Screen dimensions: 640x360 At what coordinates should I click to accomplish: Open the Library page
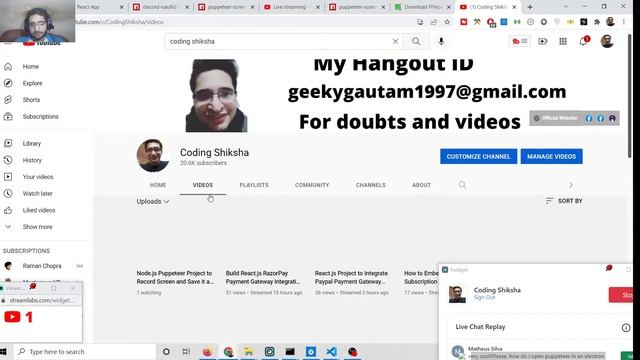coord(31,144)
